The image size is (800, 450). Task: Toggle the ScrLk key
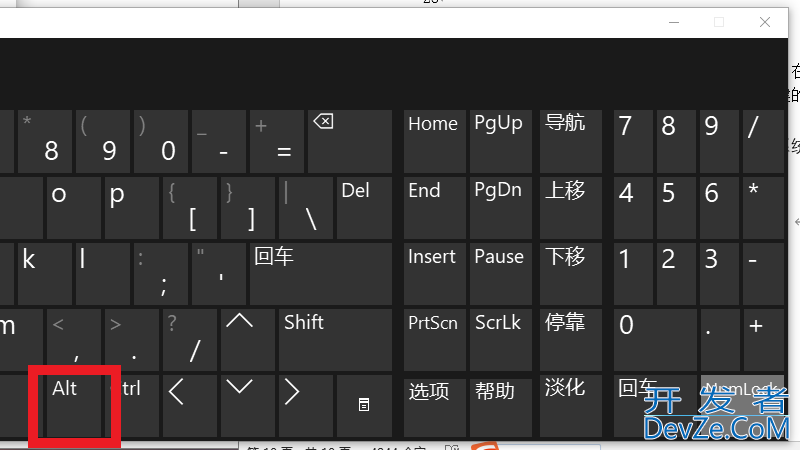[x=501, y=340]
